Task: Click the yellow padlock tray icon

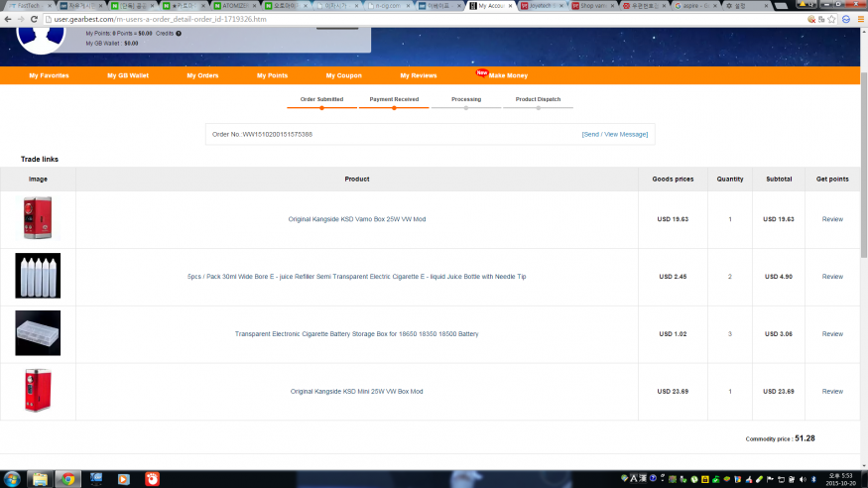Action: 705,479
